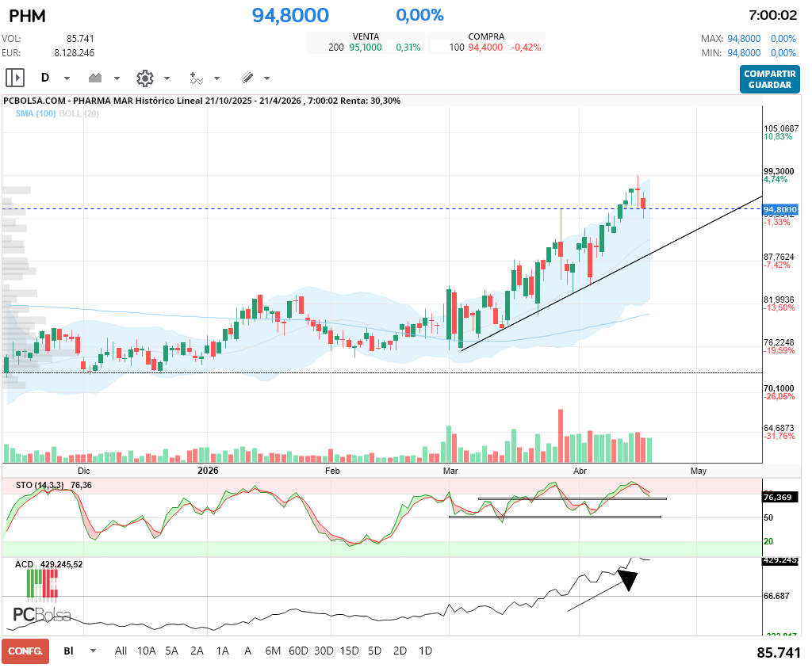Screen dimensions: 812x668
Task: Open the CONFG settings button
Action: point(25,651)
